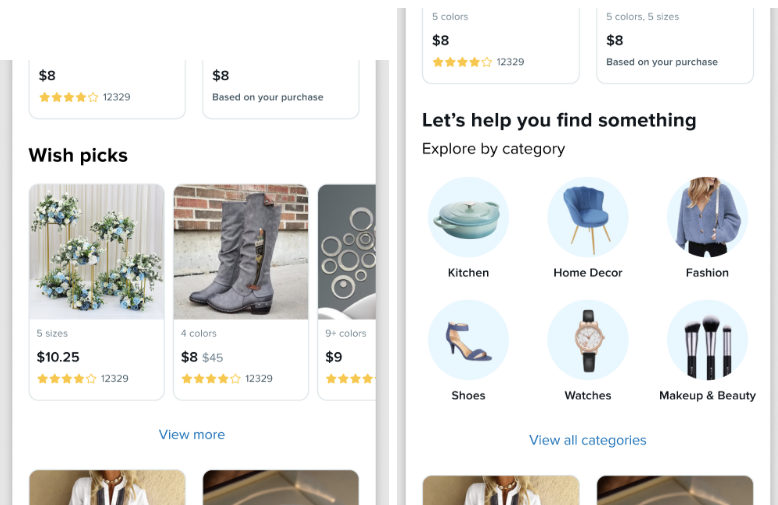Click the $8 $45 boots price

coord(202,357)
